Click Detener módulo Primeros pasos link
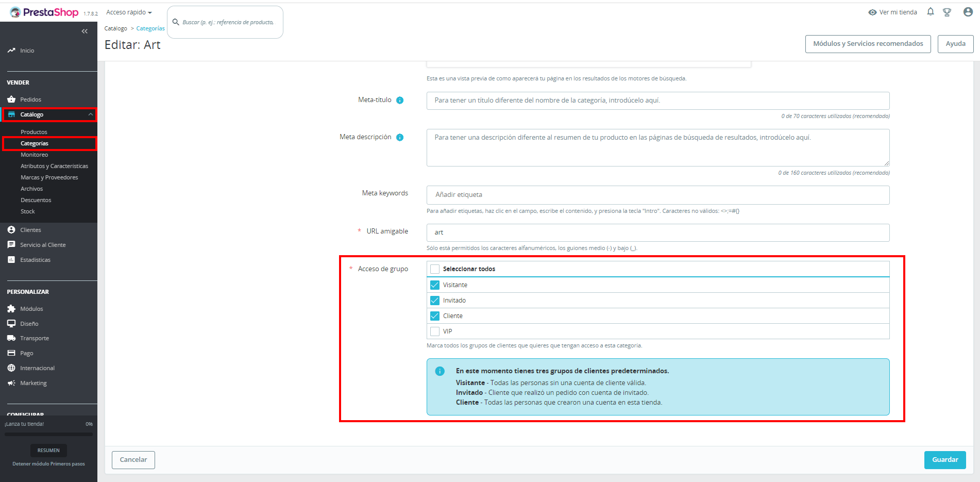This screenshot has height=482, width=980. 49,464
